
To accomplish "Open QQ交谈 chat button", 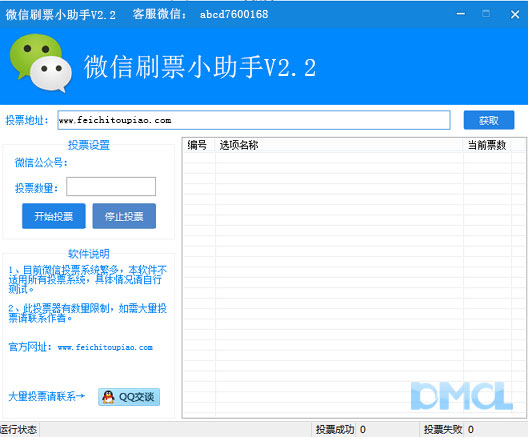I will tap(129, 397).
